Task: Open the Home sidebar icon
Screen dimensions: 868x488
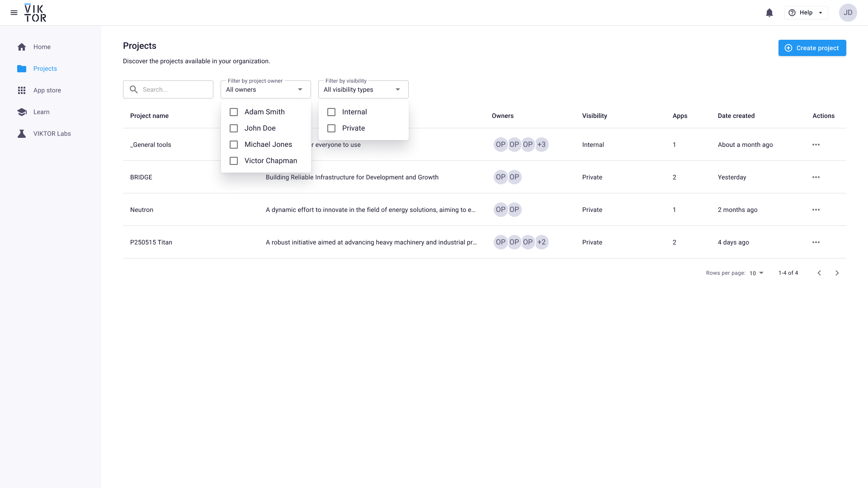Action: click(x=22, y=47)
